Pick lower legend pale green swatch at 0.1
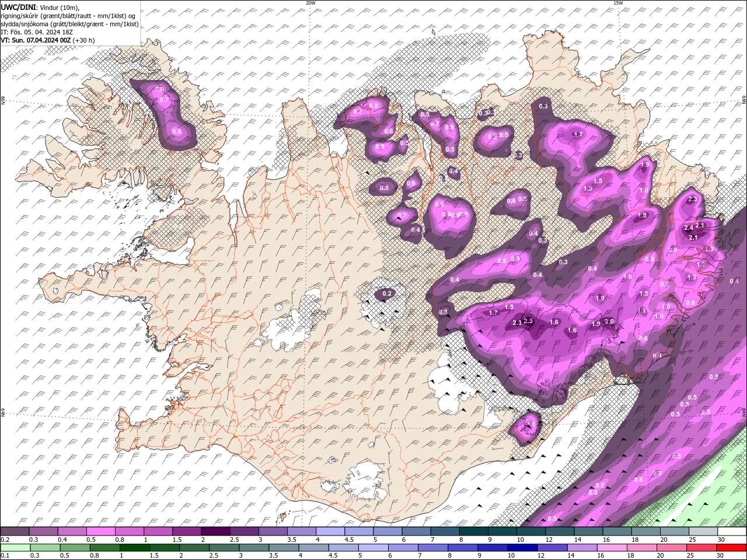Image resolution: width=747 pixels, height=560 pixels. (x=16, y=547)
